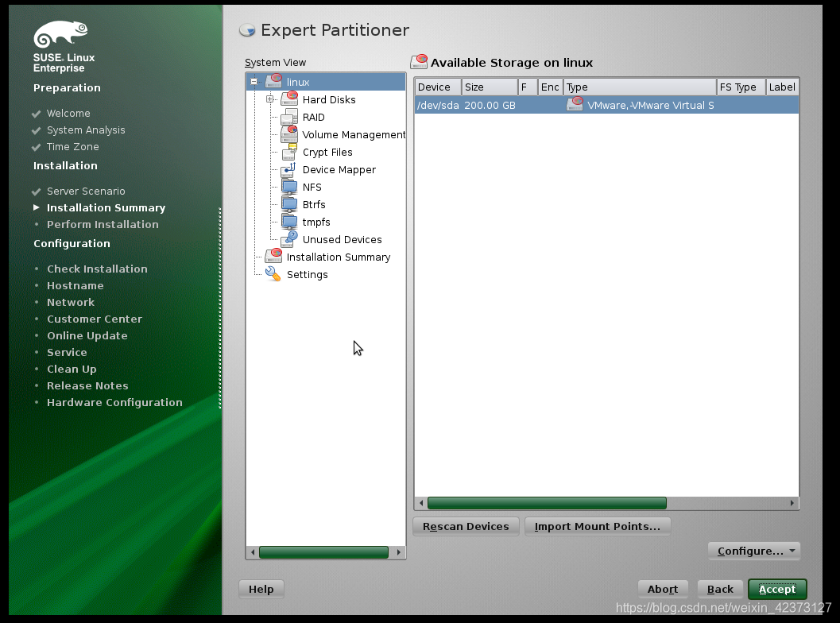The image size is (840, 623).
Task: Click the RAID icon in System View
Action: point(289,117)
